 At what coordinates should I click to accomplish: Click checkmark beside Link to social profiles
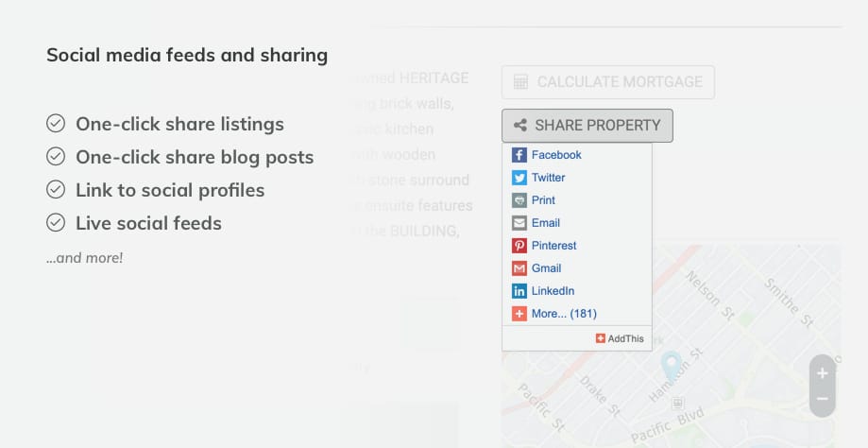(x=56, y=190)
